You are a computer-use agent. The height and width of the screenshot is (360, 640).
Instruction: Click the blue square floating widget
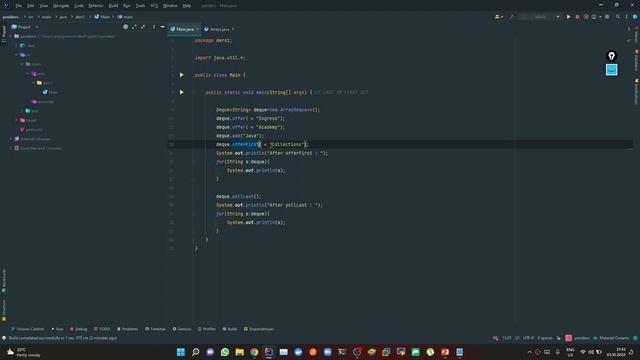pyautogui.click(x=611, y=70)
